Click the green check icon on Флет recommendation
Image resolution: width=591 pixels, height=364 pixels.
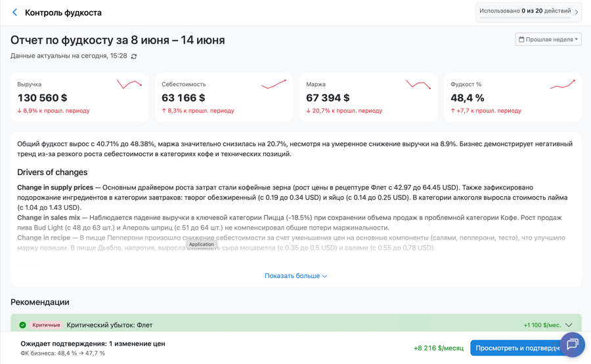tap(22, 325)
